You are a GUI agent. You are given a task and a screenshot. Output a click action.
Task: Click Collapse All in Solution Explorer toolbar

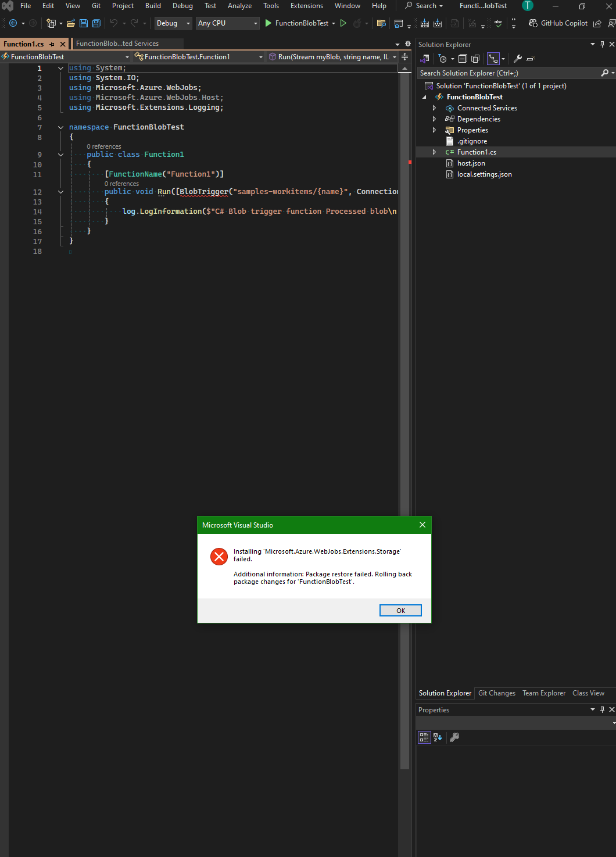point(463,59)
